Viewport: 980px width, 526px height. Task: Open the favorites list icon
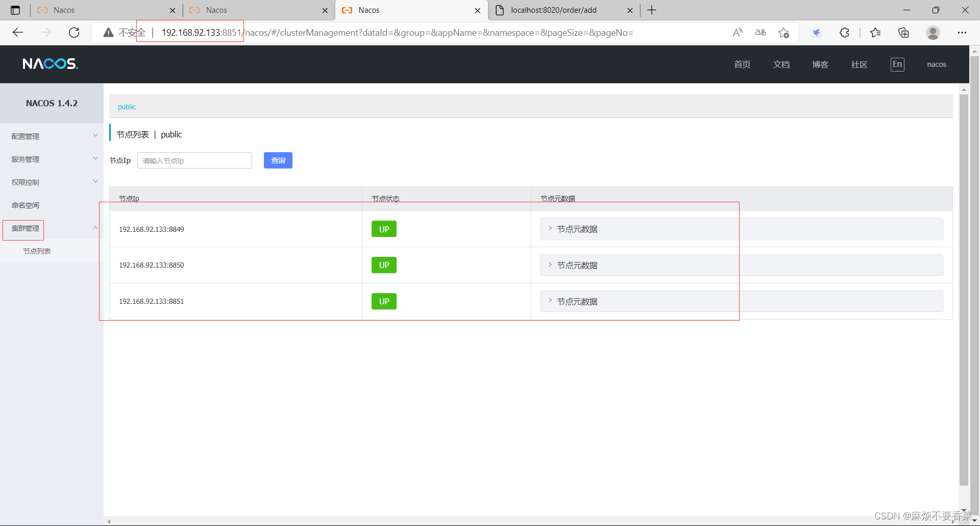875,33
